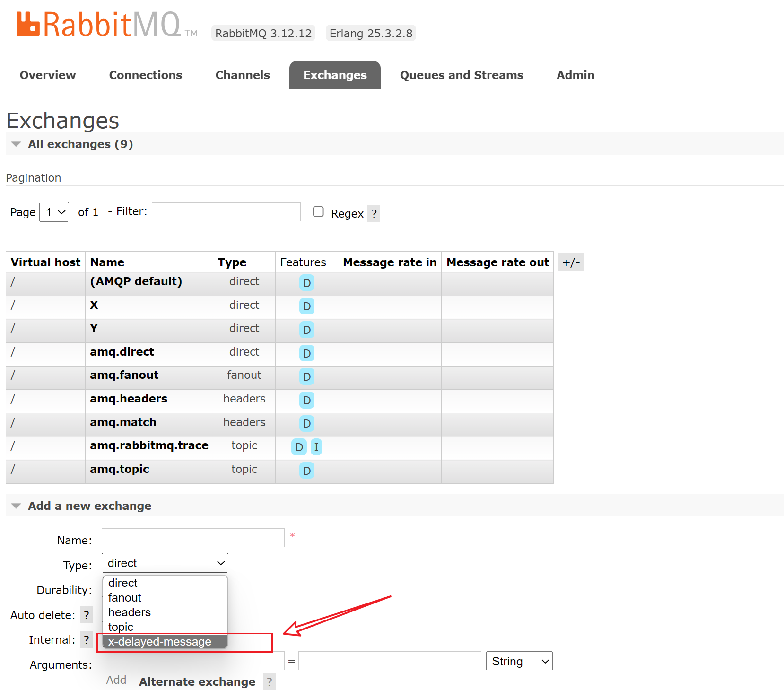Go to the Channels tab
Viewport: 784px width, 690px height.
tap(243, 75)
